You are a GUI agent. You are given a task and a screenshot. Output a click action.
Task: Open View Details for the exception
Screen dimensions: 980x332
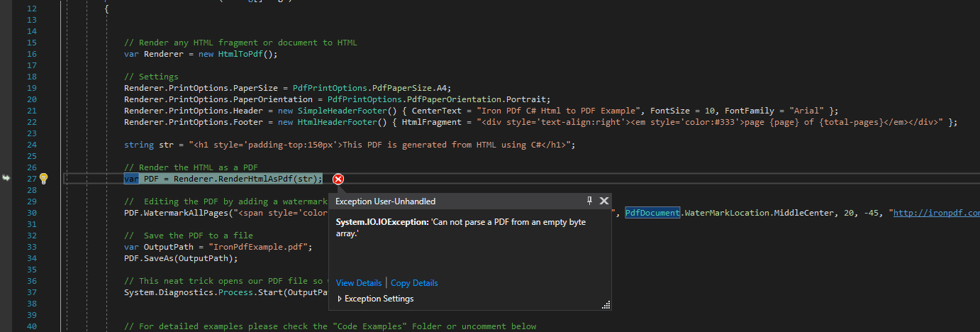coord(359,283)
